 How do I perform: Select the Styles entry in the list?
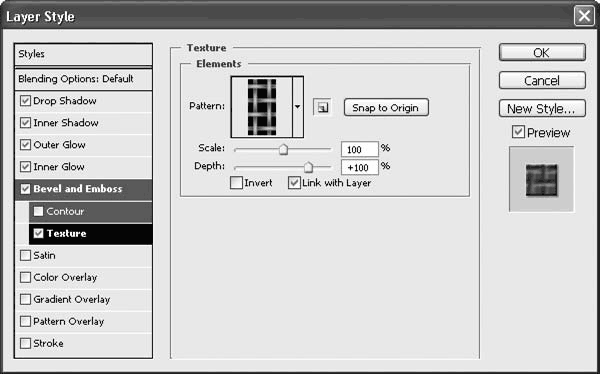pyautogui.click(x=83, y=54)
